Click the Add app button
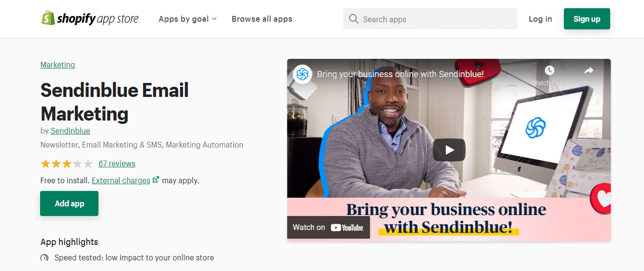The image size is (644, 271). tap(69, 203)
